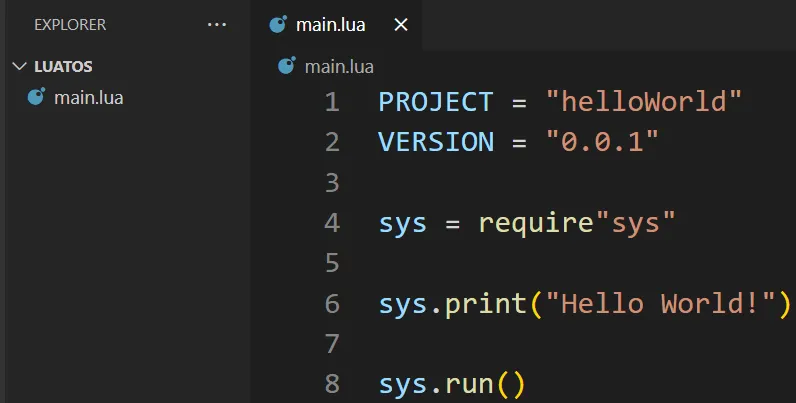Select line number 4 in the gutter

pos(331,223)
